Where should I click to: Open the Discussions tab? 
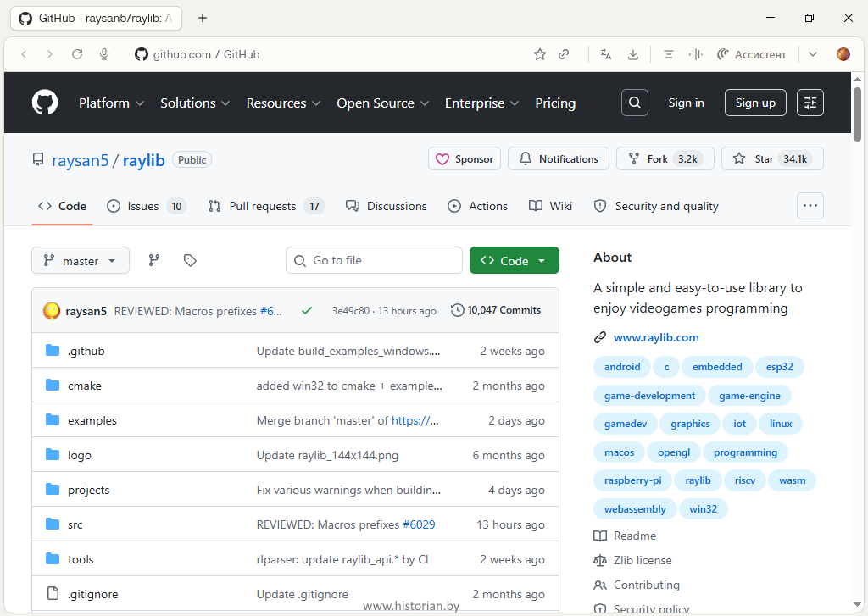click(386, 206)
